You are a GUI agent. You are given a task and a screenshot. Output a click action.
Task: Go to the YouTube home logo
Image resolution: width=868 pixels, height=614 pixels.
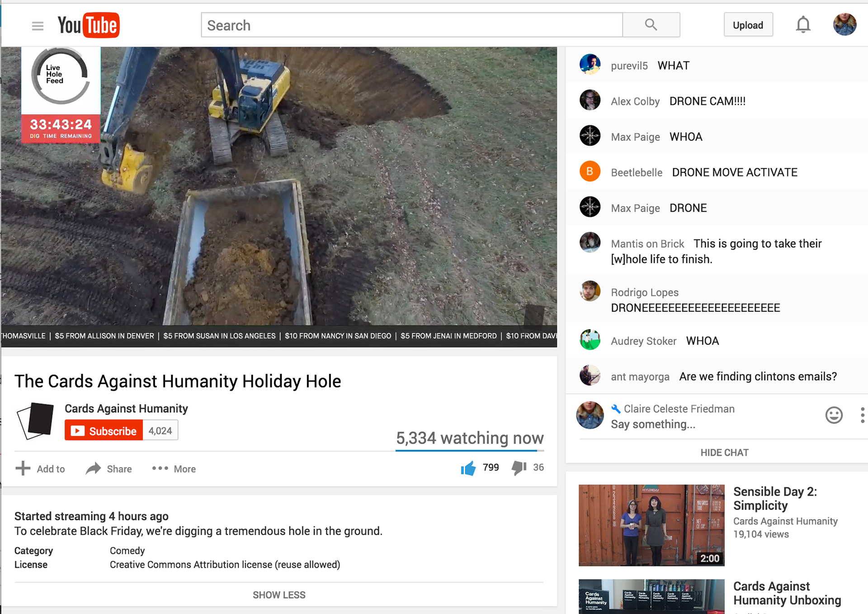tap(89, 25)
